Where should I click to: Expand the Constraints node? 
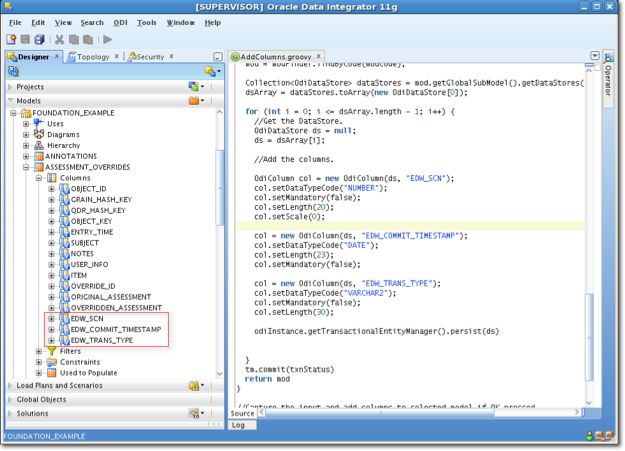(x=39, y=362)
